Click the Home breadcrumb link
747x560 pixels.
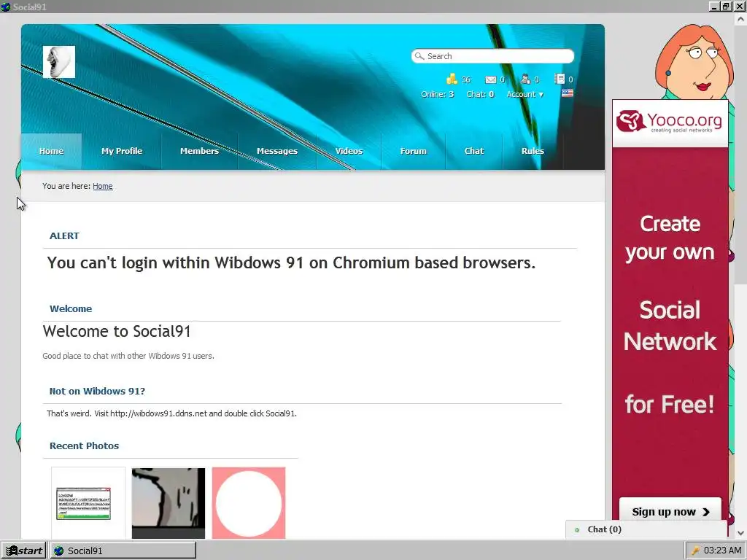(x=102, y=186)
